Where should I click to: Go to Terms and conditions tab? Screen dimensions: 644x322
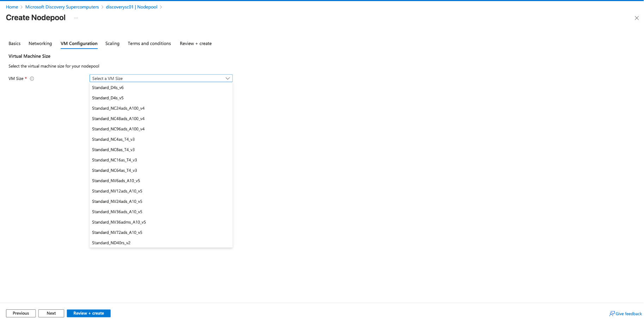[x=149, y=44]
